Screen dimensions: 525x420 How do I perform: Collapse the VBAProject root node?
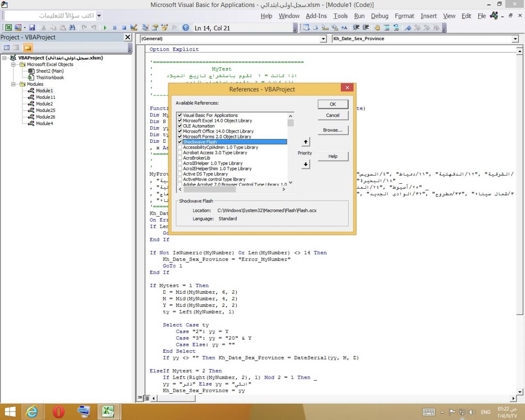[x=4, y=58]
